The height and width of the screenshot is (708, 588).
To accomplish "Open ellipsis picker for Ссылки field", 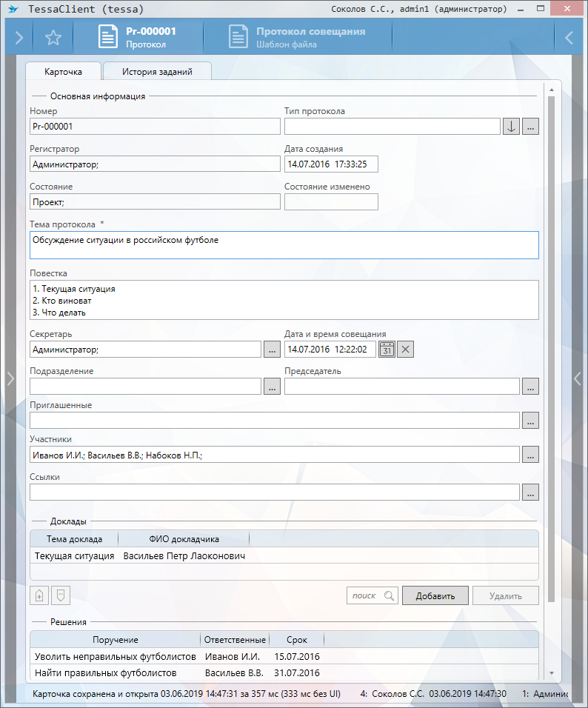I will point(529,492).
